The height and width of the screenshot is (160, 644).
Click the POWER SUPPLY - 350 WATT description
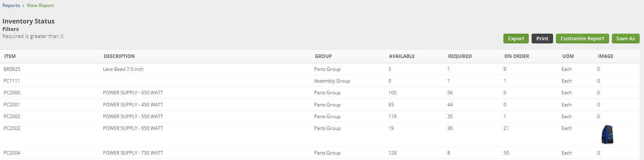pos(133,93)
